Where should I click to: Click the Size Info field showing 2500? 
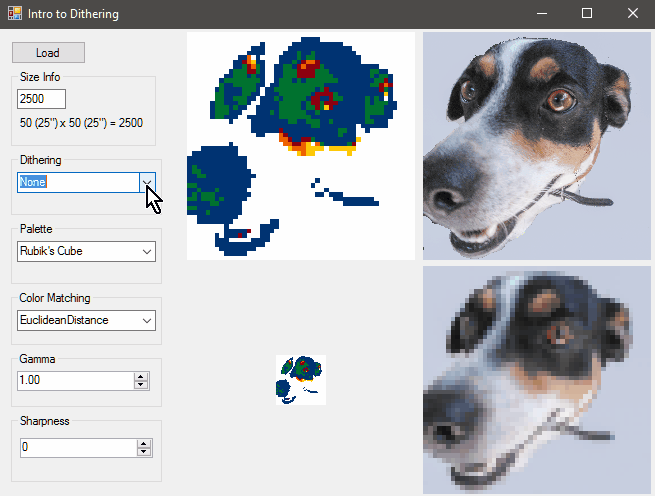click(41, 99)
